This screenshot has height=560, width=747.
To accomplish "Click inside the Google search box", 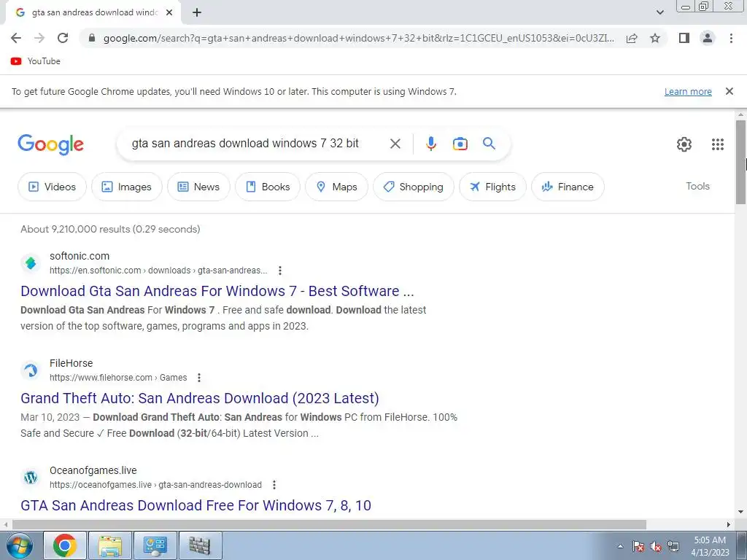I will pyautogui.click(x=252, y=144).
